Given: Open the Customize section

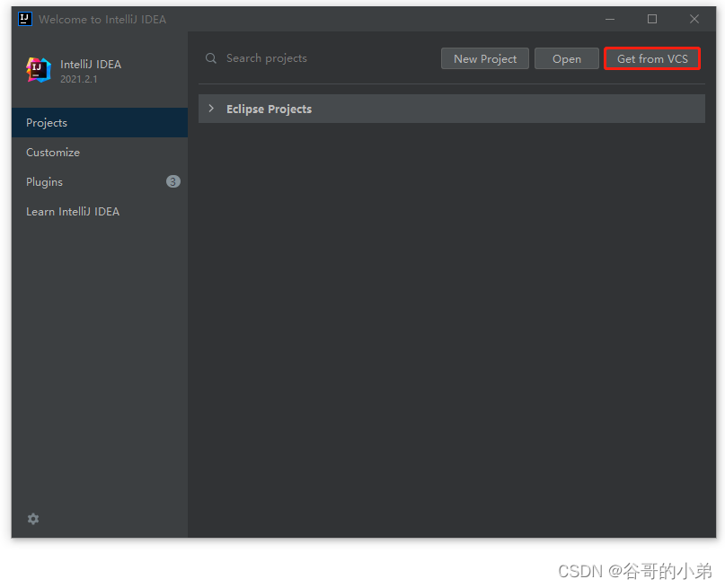Looking at the screenshot, I should pyautogui.click(x=100, y=153).
